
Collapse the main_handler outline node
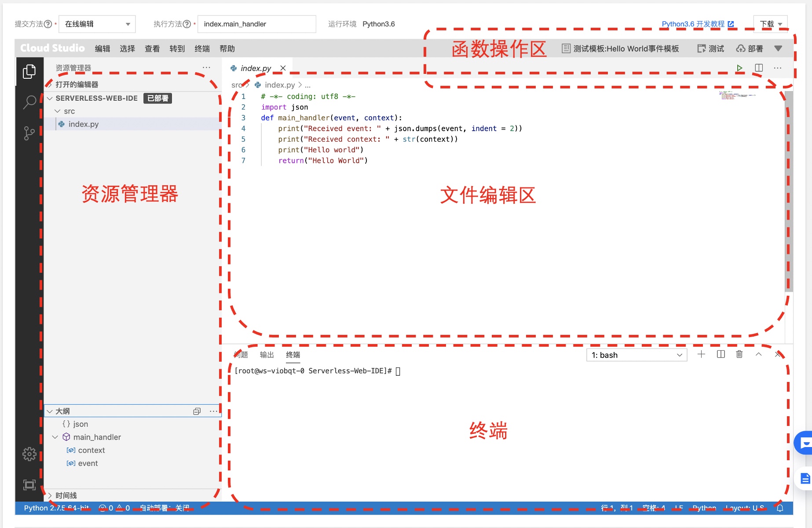(x=55, y=437)
